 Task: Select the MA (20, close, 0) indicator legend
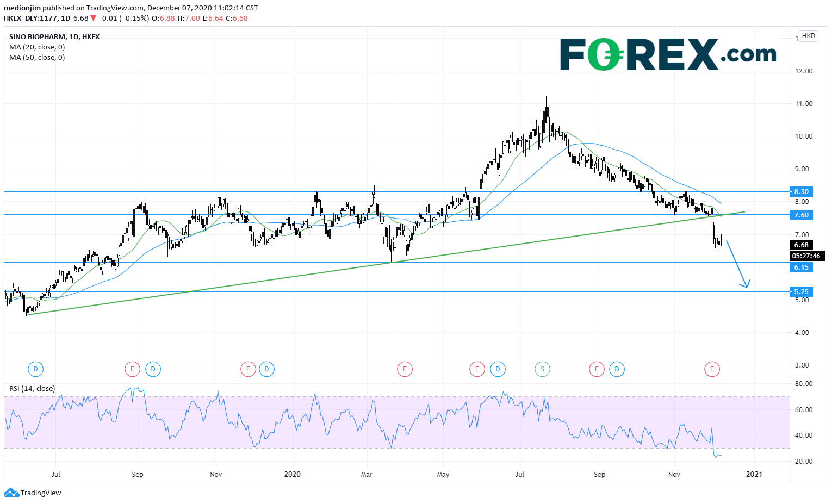click(37, 47)
